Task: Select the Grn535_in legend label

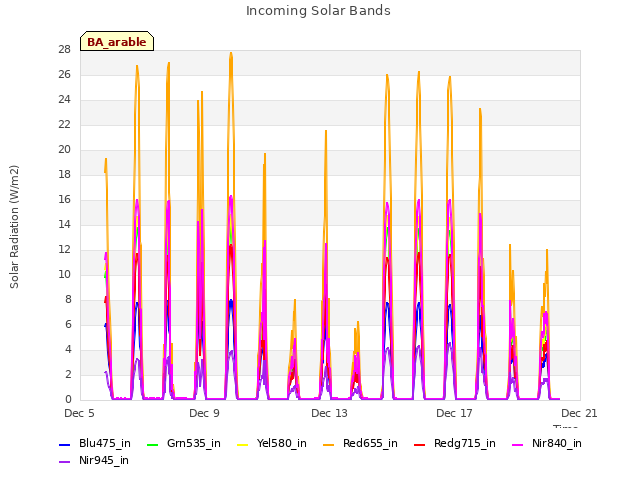Action: click(194, 443)
